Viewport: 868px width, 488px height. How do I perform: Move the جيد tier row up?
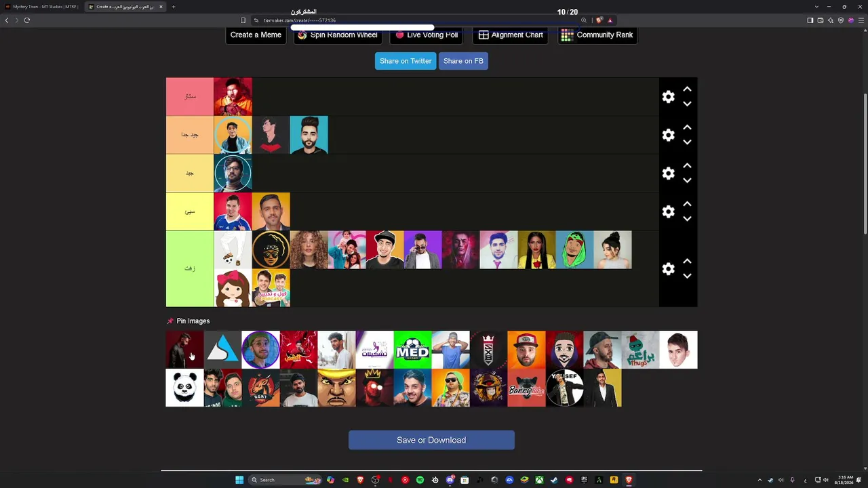click(x=687, y=165)
